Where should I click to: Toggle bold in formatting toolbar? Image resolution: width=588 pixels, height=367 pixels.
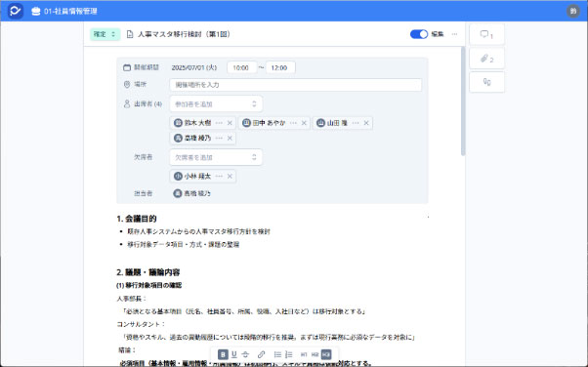tap(223, 354)
